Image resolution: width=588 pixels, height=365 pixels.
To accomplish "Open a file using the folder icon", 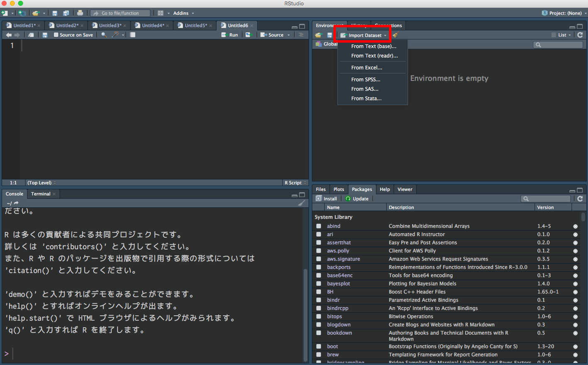I will (36, 13).
